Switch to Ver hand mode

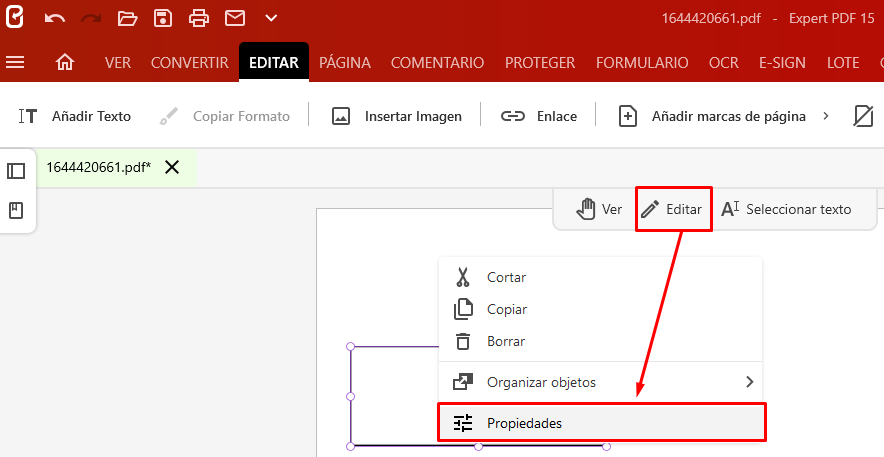point(599,209)
